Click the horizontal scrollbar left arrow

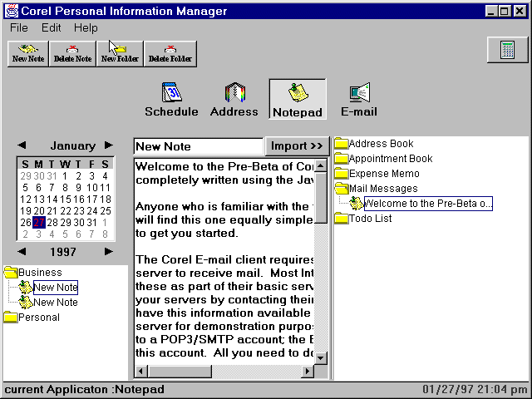[x=140, y=372]
